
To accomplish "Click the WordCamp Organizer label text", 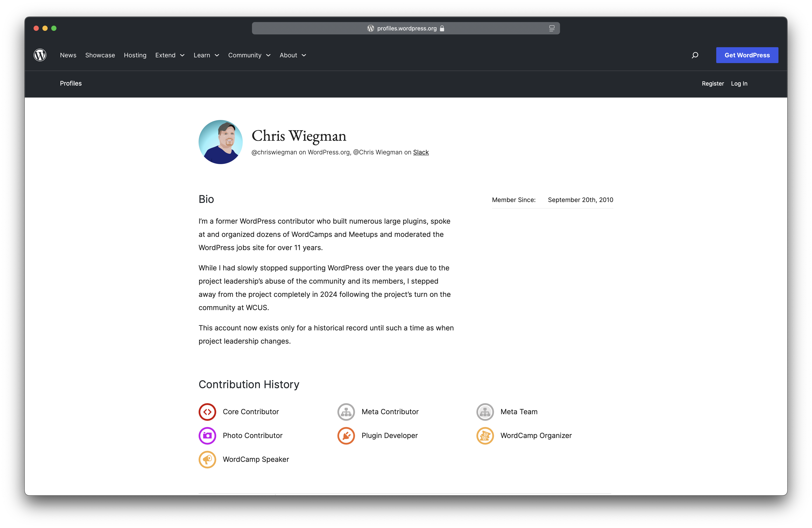I will [536, 436].
